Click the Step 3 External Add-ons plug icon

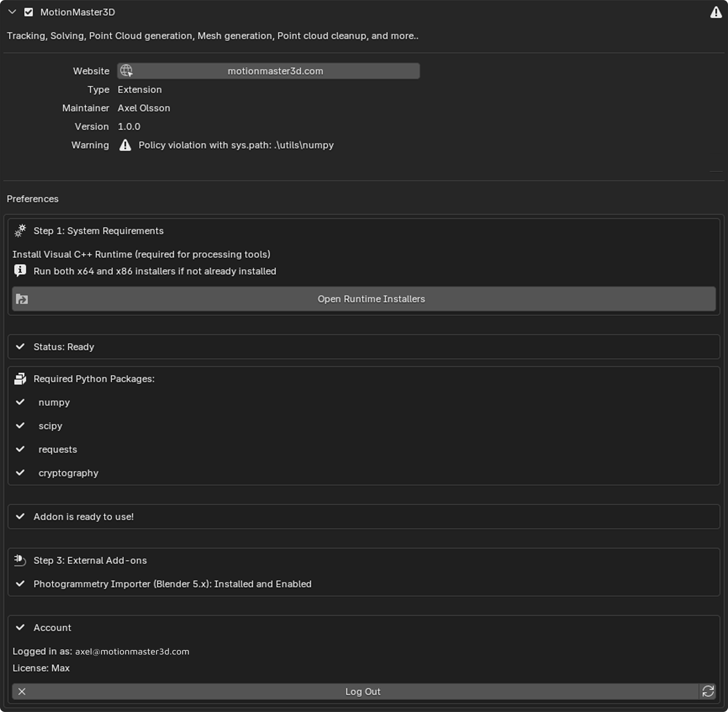point(20,560)
